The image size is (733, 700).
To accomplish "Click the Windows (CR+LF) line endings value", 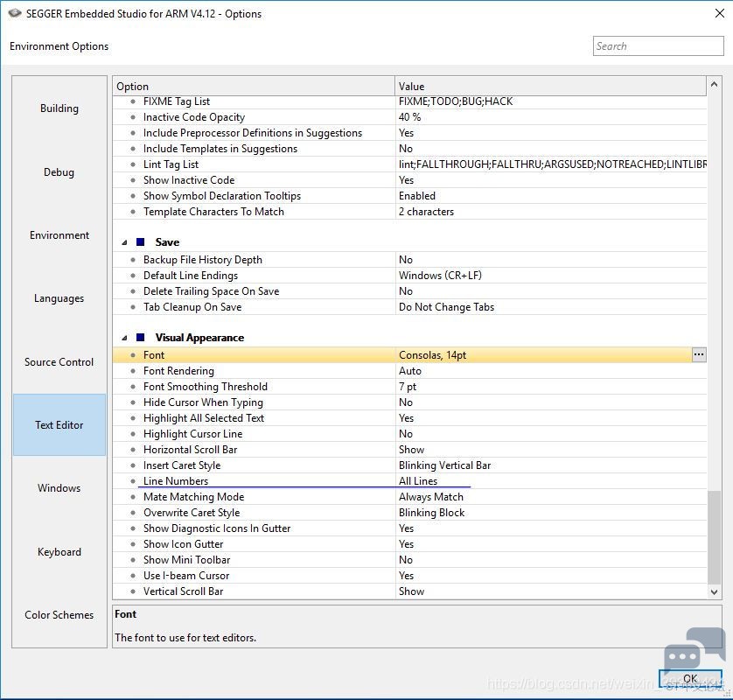I will (x=440, y=276).
